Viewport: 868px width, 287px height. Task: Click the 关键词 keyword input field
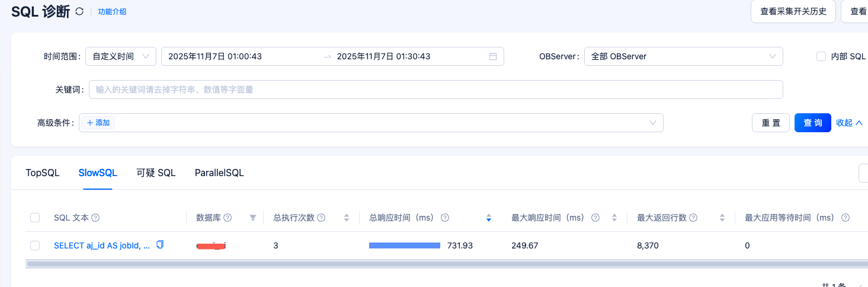(x=435, y=90)
